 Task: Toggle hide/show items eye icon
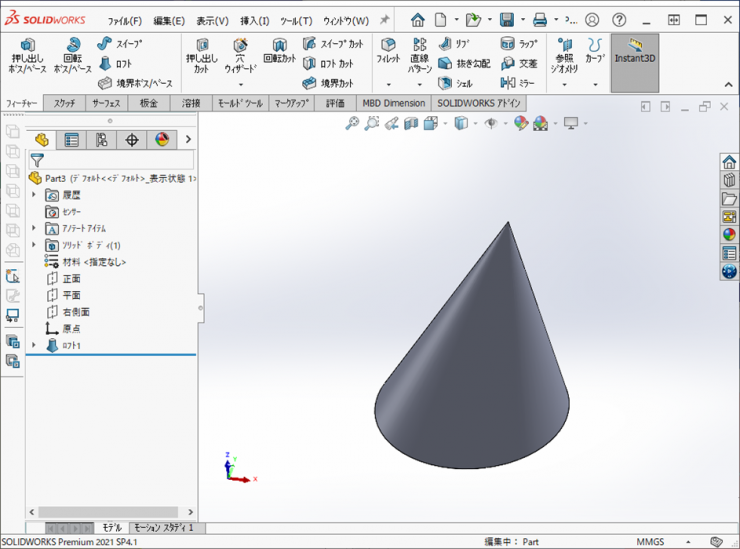pos(491,124)
